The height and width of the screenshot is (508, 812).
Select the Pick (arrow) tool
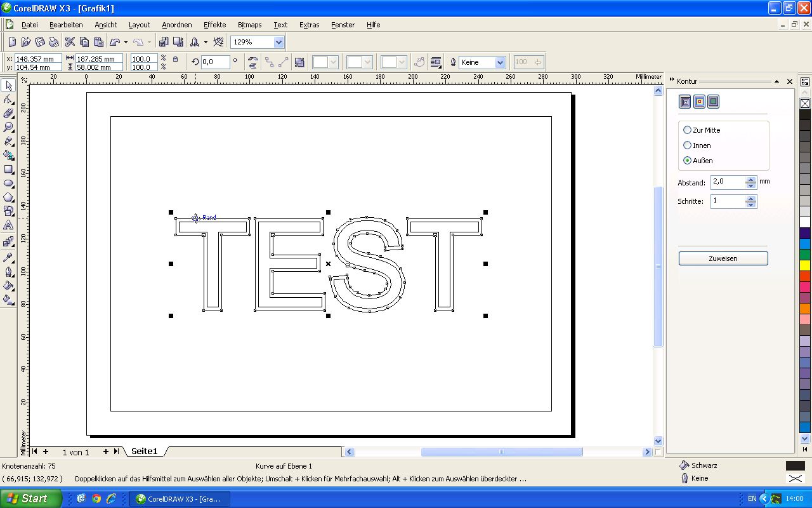[x=9, y=86]
